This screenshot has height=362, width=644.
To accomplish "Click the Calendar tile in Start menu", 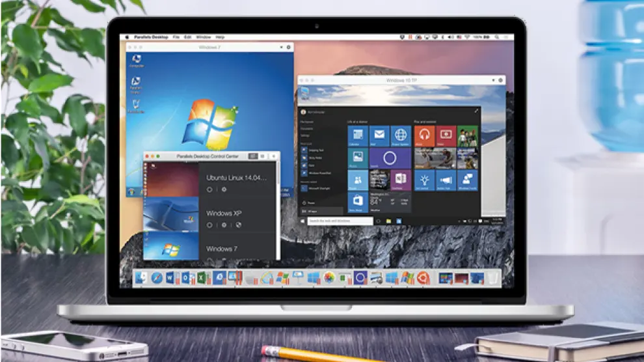I will click(x=358, y=136).
